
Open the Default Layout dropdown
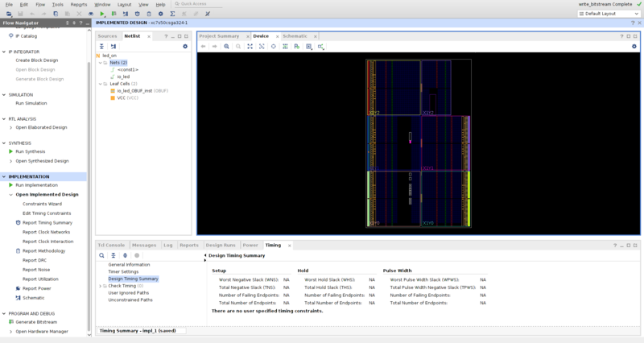coord(609,14)
